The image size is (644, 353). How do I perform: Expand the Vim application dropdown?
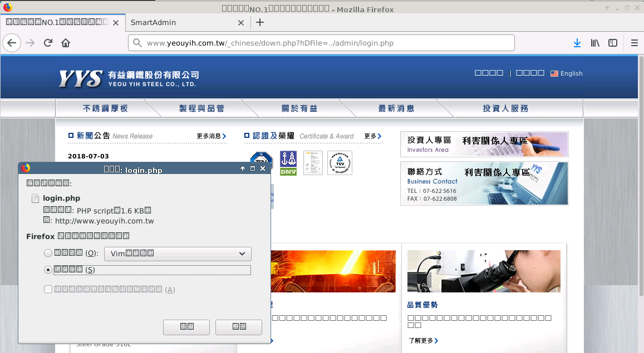178,254
